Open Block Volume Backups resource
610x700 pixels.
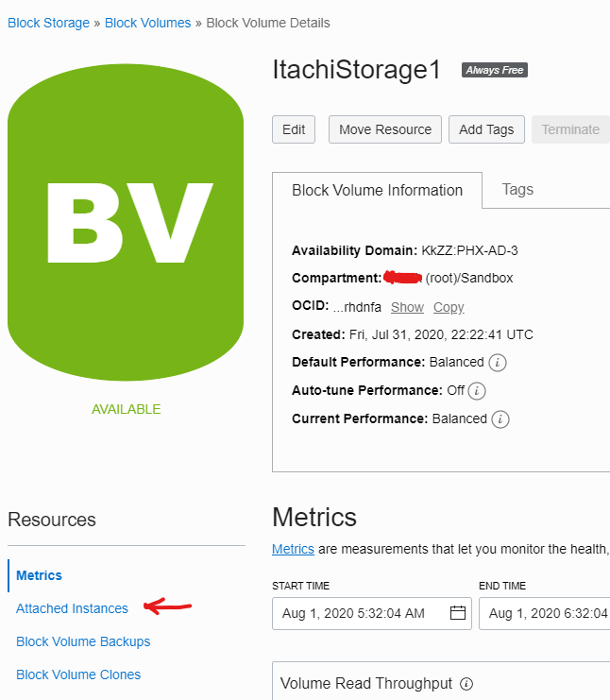83,641
